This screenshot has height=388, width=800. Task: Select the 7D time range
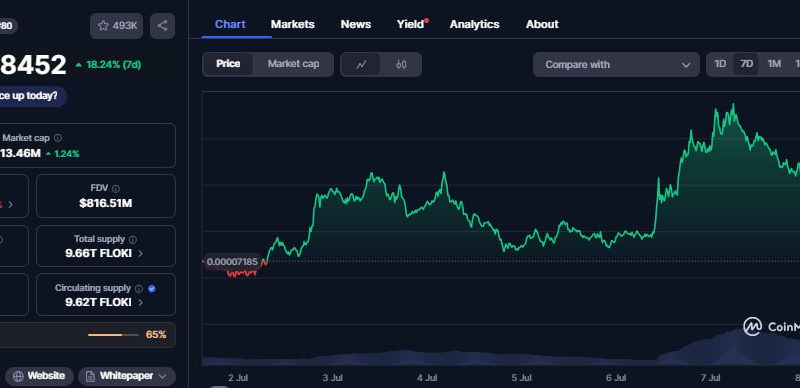click(x=746, y=64)
